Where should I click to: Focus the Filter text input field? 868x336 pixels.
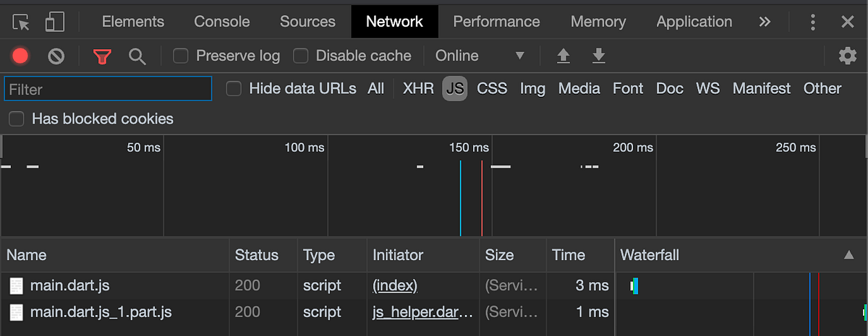108,89
